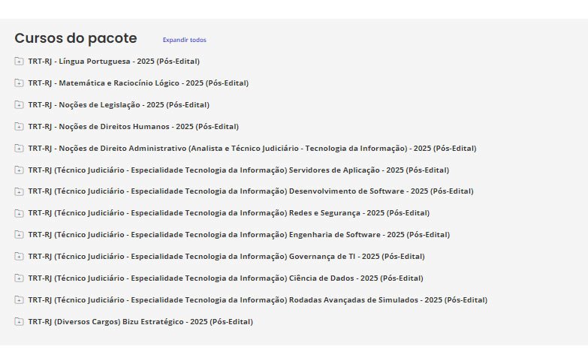588x364 pixels.
Task: Click folder icon beside Redes e Segurança
Action: pyautogui.click(x=19, y=213)
